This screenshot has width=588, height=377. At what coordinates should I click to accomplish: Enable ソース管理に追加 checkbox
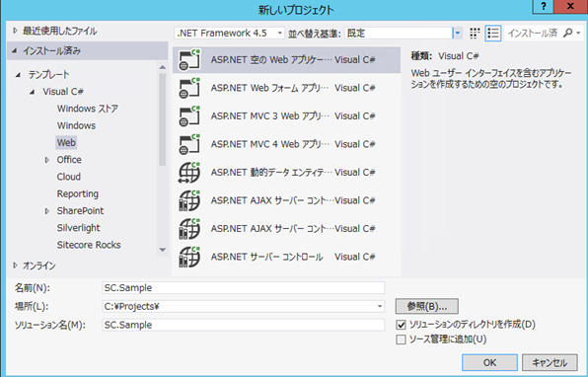click(x=401, y=339)
